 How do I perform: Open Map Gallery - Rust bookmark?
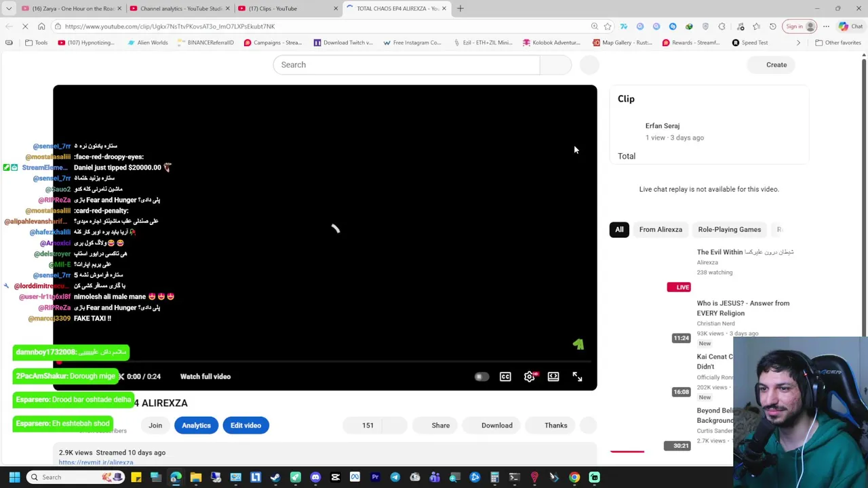[623, 43]
